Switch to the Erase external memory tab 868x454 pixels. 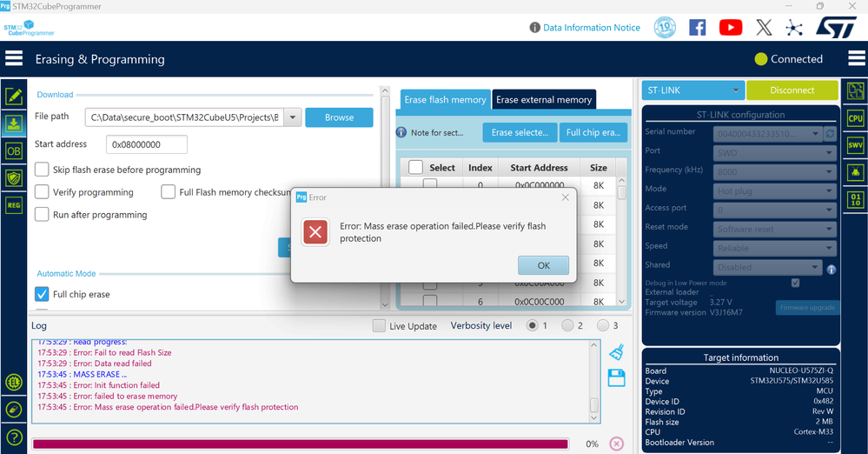pos(544,100)
